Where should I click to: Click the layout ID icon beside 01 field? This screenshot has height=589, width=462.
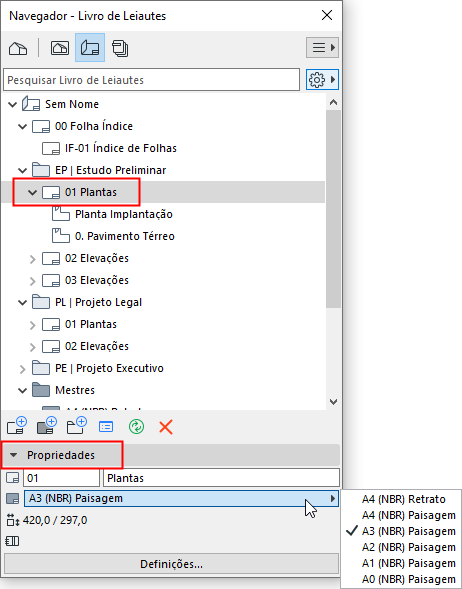click(12, 478)
